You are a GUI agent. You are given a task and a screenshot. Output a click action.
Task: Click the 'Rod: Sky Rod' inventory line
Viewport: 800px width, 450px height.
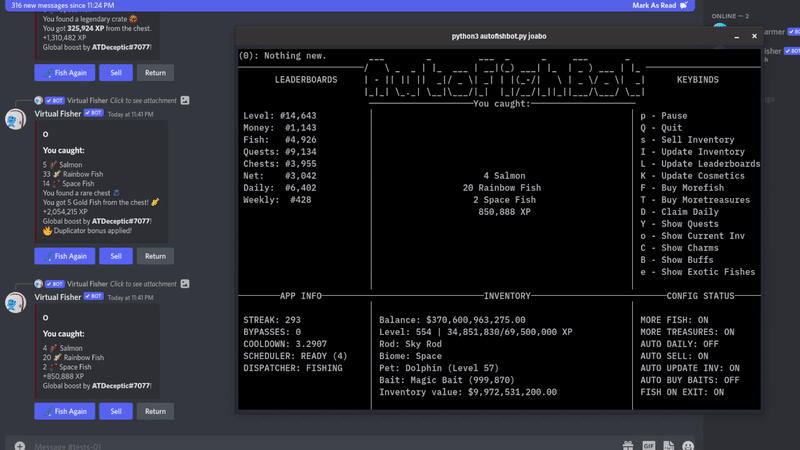(410, 344)
